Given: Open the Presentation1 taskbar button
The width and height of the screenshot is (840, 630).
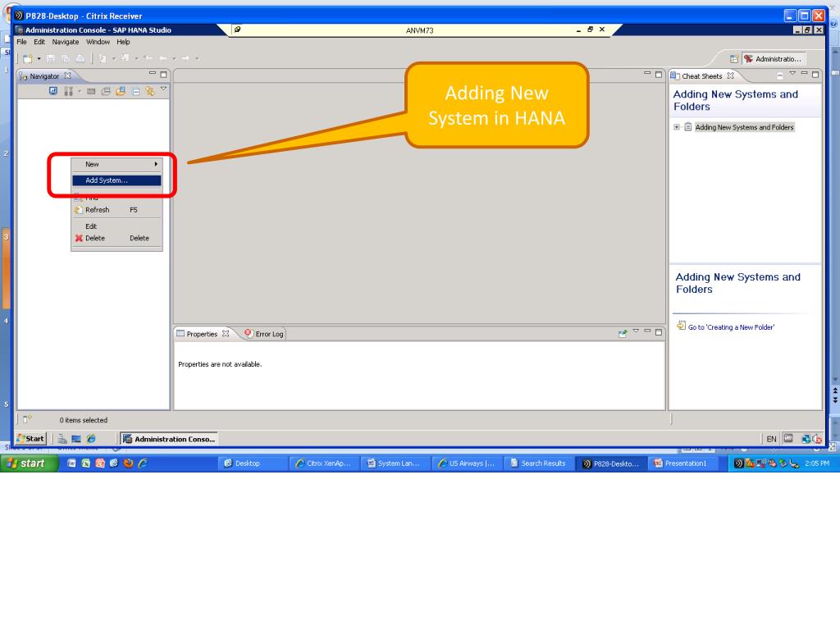Looking at the screenshot, I should 682,463.
